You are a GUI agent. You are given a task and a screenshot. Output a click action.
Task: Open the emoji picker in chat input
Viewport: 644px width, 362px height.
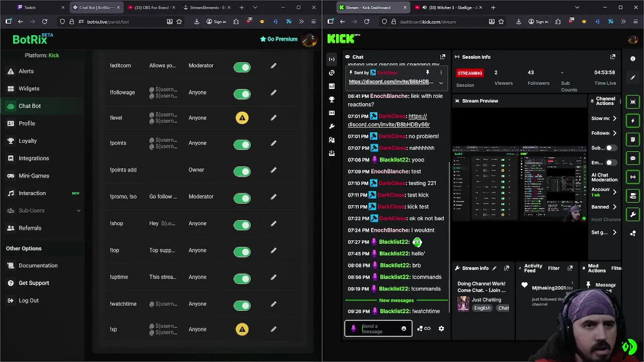(x=404, y=329)
